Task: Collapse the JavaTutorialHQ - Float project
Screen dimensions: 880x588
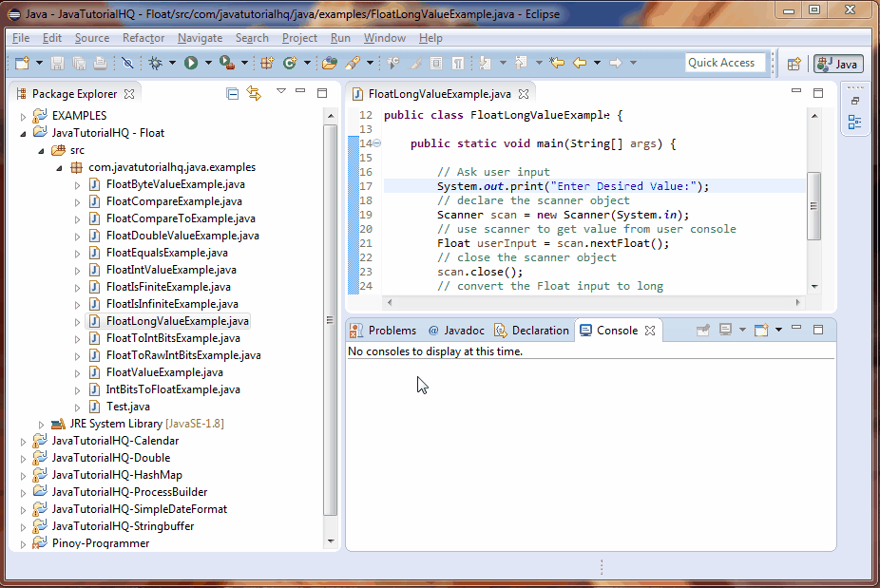Action: [23, 134]
